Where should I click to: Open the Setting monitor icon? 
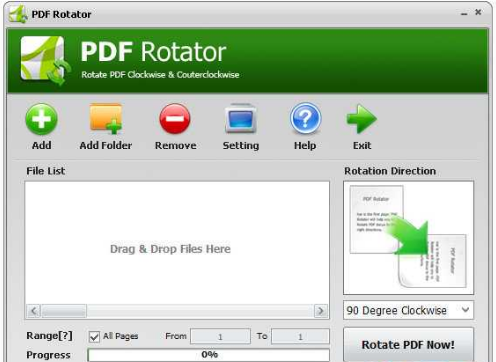(x=241, y=119)
